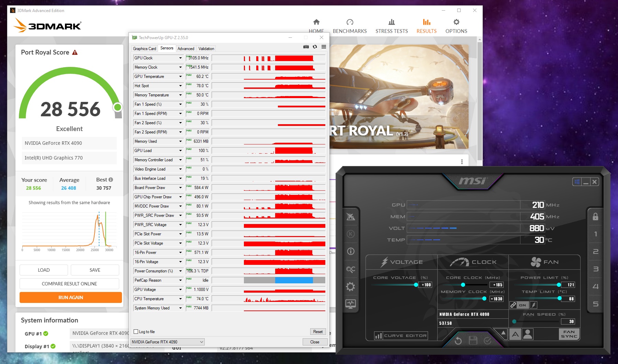
Task: Click the Core Clock +185 value field
Action: click(496, 285)
